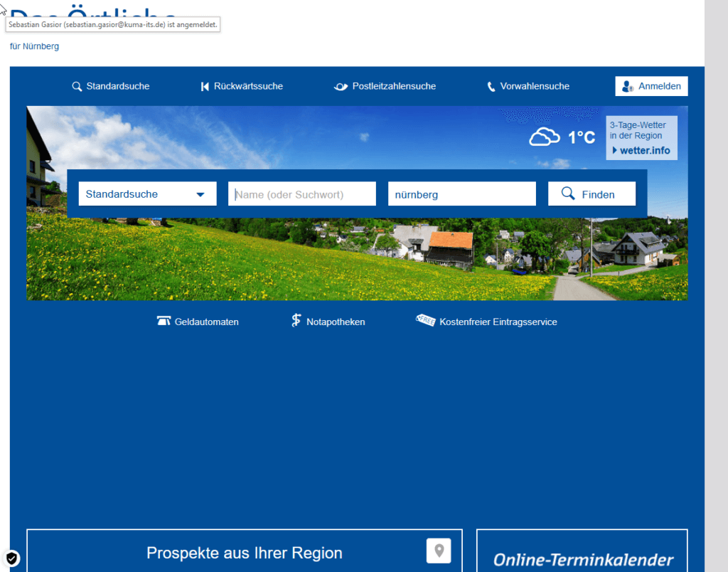Click the Geldautomaten ATM icon
This screenshot has width=728, height=572.
pos(164,322)
